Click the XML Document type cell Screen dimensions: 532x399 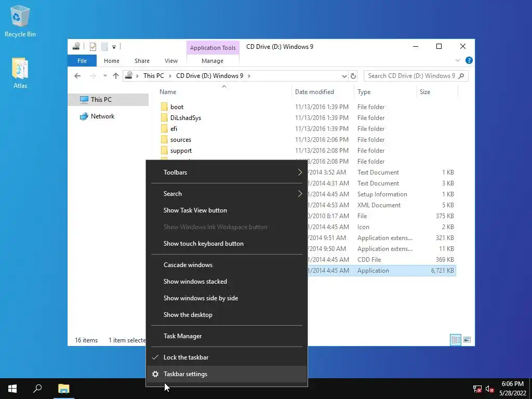pyautogui.click(x=379, y=205)
